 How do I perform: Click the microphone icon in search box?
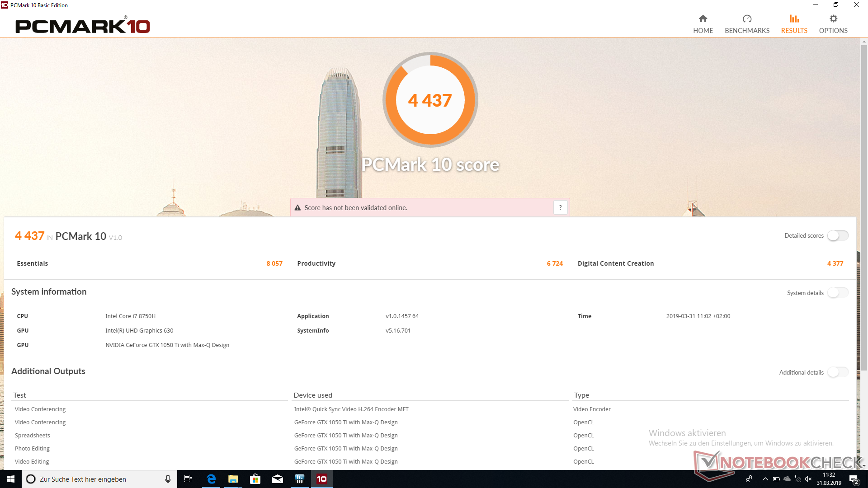[168, 479]
